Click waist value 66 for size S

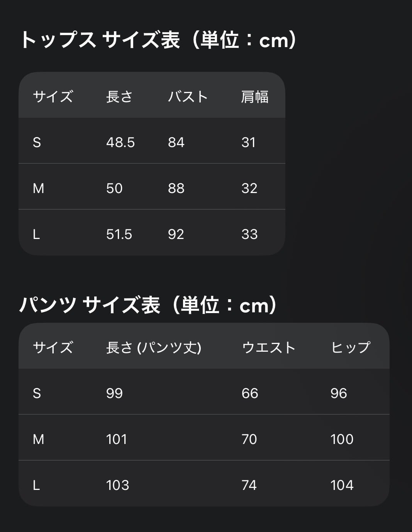click(250, 393)
